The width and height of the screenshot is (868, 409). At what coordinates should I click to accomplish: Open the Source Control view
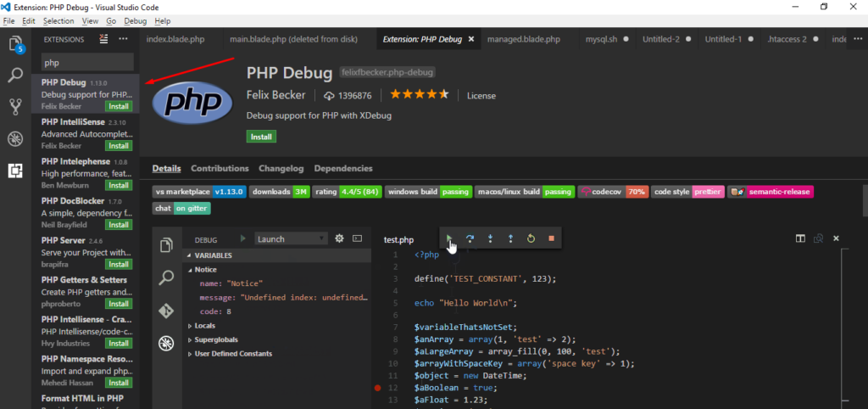click(x=14, y=107)
